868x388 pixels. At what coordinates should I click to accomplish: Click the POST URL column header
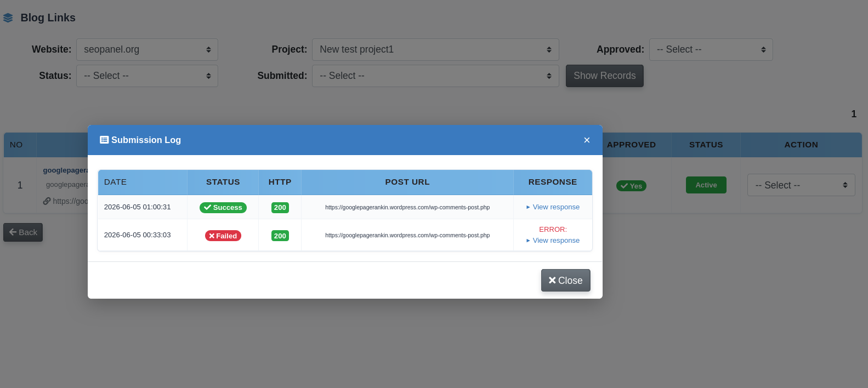(x=407, y=182)
